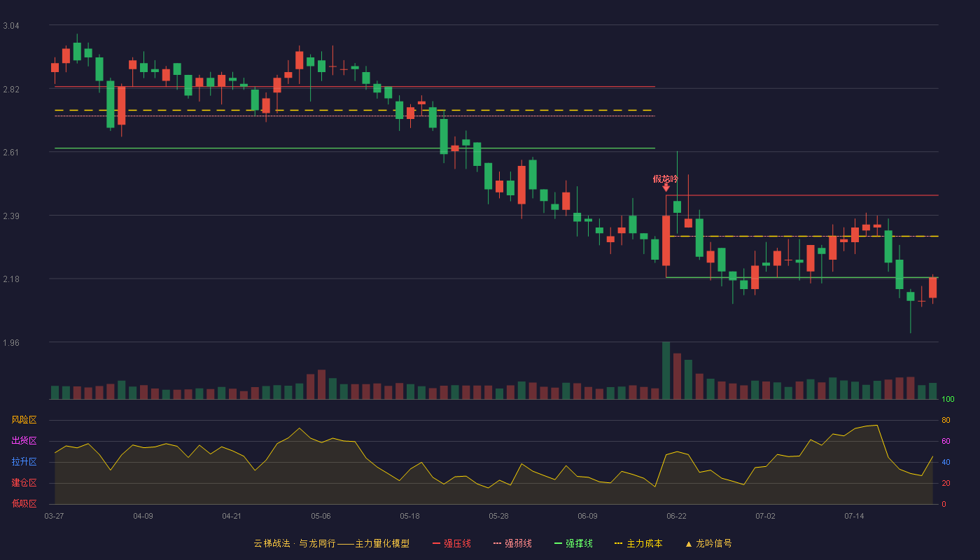Toggle the 主力成本 series label in legend
Image resolution: width=980 pixels, height=560 pixels.
644,543
